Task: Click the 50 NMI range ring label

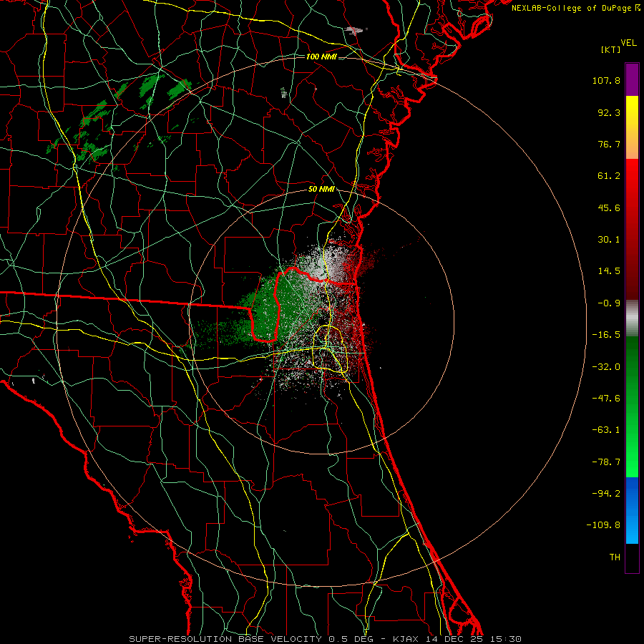Action: tap(321, 190)
